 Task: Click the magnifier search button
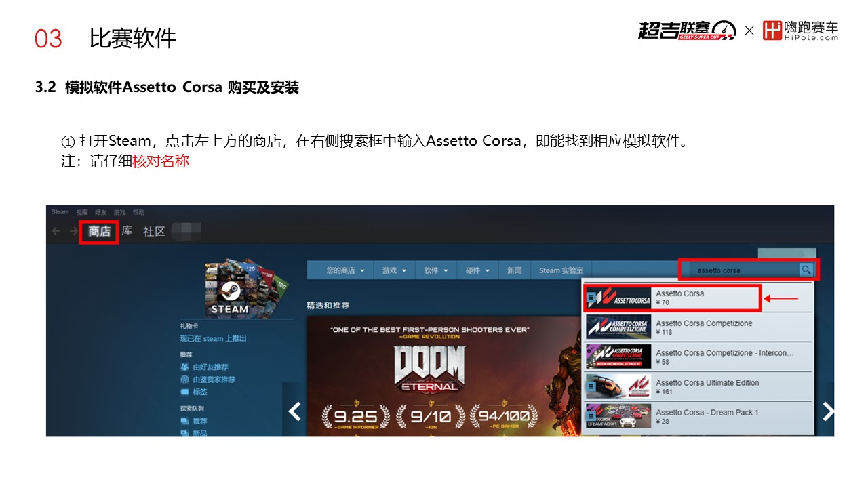click(806, 270)
